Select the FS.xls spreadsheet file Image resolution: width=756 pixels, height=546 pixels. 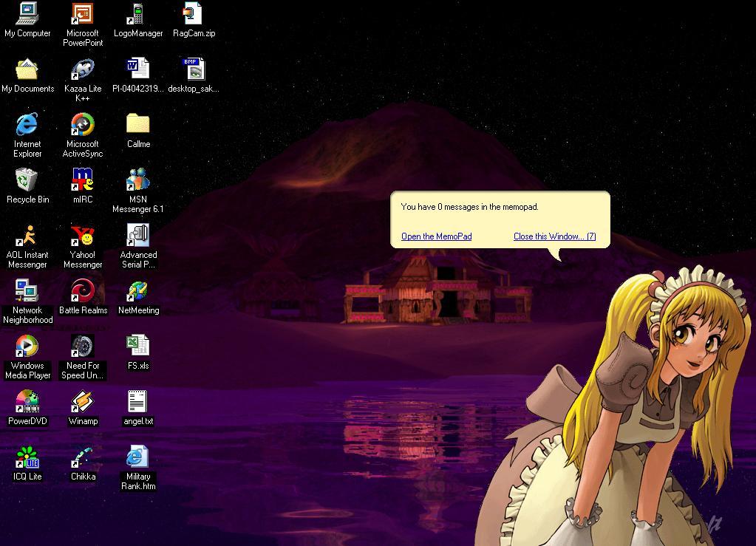138,347
